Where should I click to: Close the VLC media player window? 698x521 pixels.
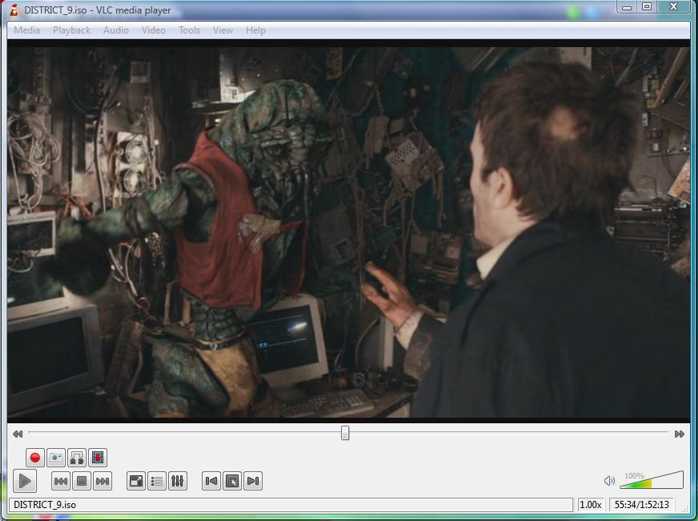coord(674,7)
